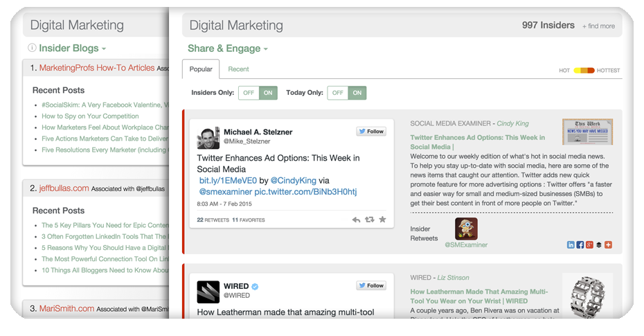Open 10 Things All Bloggers Need post
This screenshot has width=644, height=336.
(105, 270)
